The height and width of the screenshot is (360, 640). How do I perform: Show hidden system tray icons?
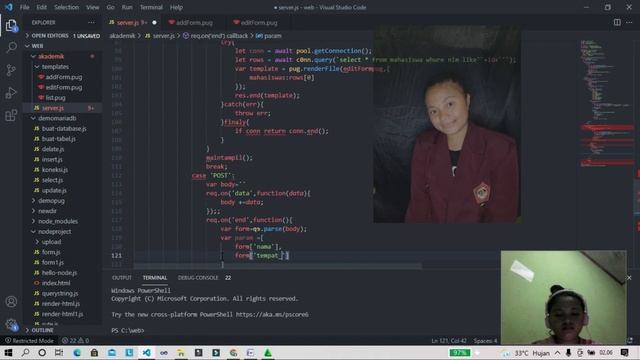coord(558,353)
